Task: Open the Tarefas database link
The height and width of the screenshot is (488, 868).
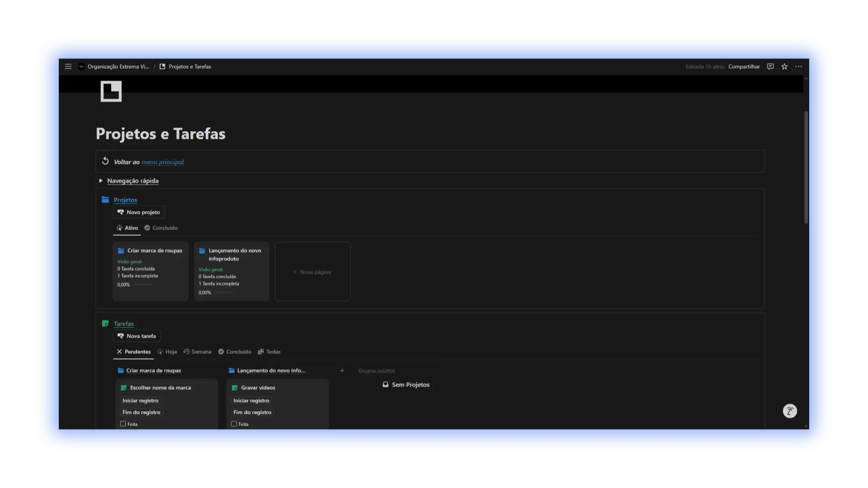Action: point(124,324)
